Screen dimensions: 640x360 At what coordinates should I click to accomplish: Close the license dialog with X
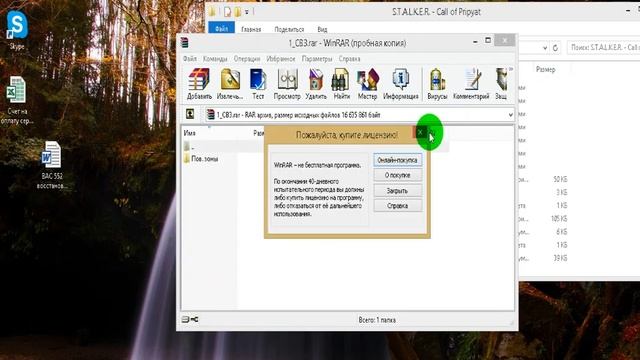(420, 132)
